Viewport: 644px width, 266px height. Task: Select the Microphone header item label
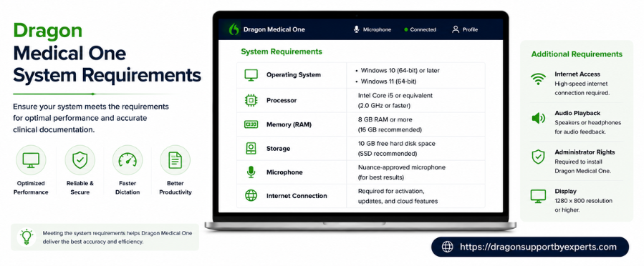pos(377,29)
